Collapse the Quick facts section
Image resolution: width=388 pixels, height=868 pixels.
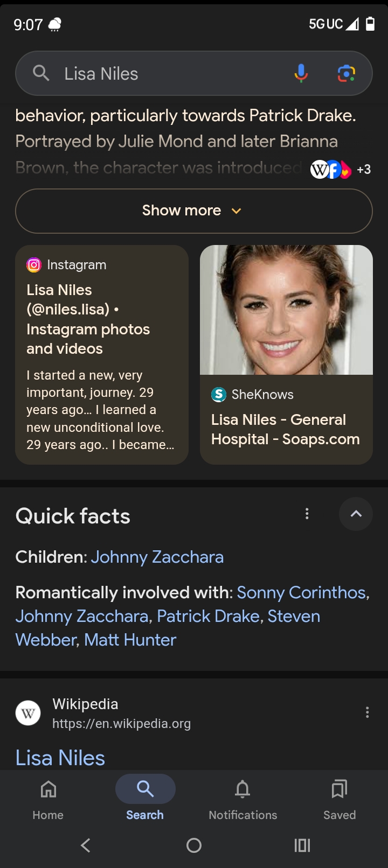[356, 514]
